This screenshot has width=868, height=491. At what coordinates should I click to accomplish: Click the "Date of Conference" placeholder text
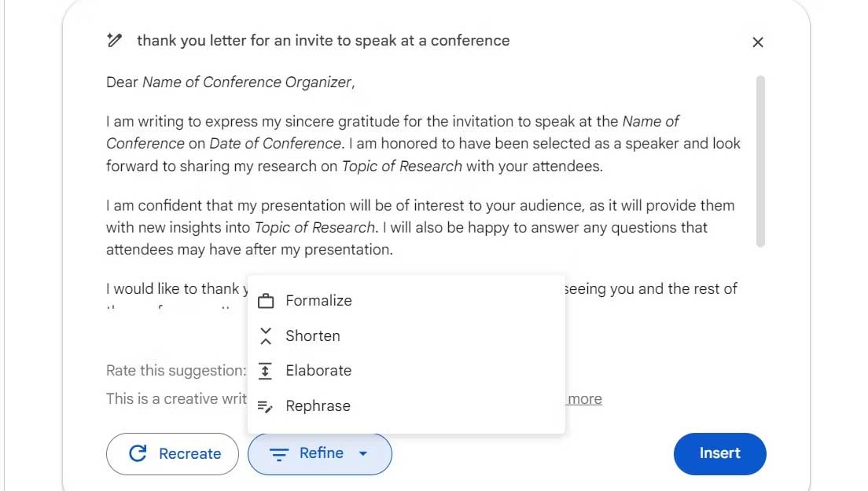(275, 144)
